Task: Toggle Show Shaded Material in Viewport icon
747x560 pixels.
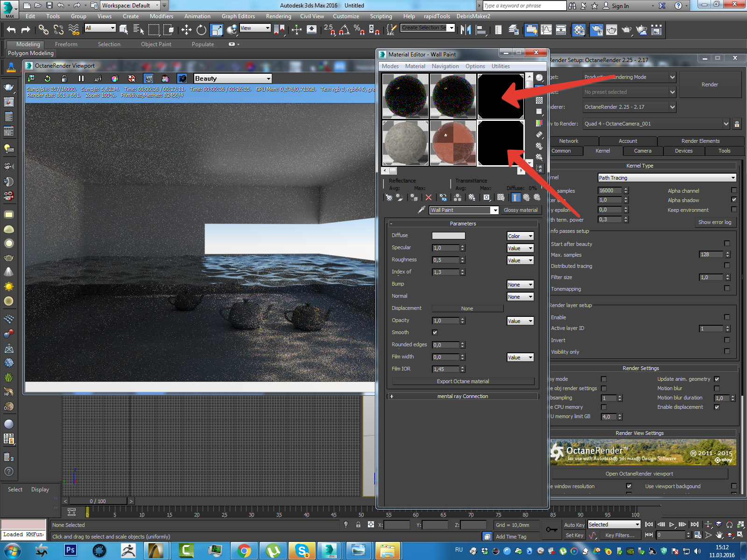Action: click(500, 197)
